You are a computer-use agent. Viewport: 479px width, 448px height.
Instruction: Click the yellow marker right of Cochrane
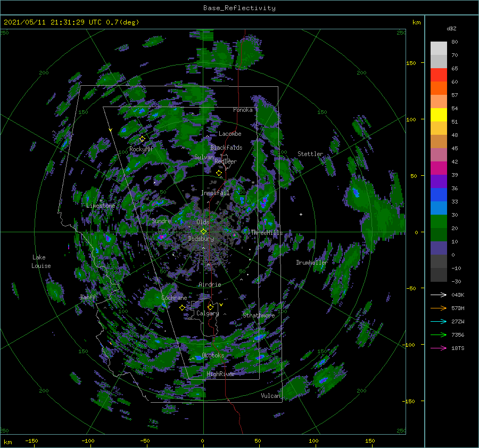pyautogui.click(x=182, y=307)
